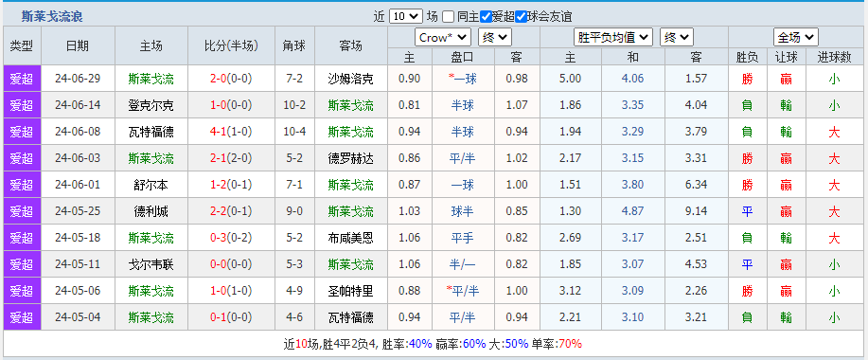This screenshot has width=868, height=360.
Task: Open the 0-1(0-0) score on 24-05-04
Action: 231,318
